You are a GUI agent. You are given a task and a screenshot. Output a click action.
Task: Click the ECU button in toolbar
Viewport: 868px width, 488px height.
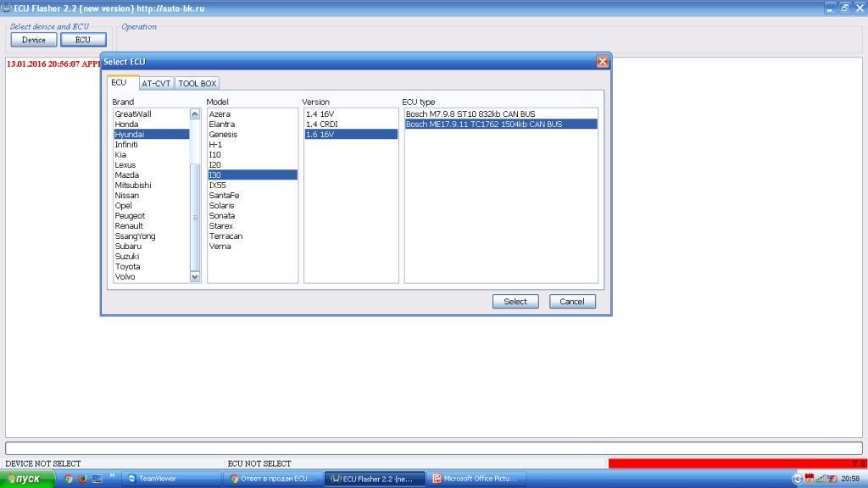83,40
